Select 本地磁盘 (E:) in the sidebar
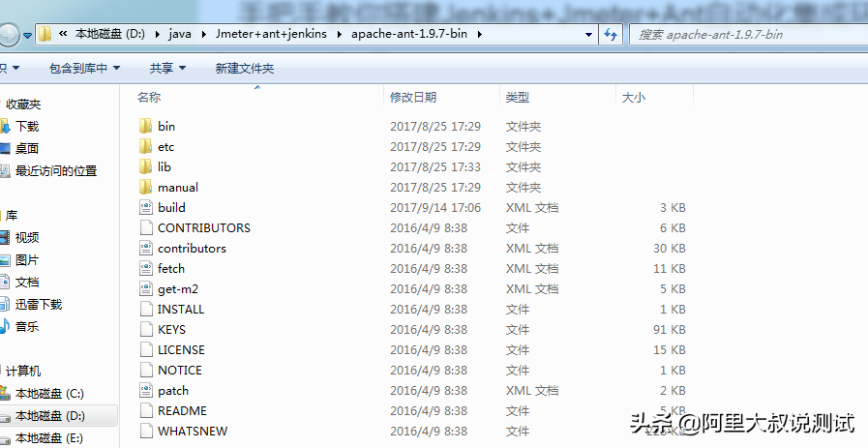Screen dimensions: 868x448 (x=49, y=438)
